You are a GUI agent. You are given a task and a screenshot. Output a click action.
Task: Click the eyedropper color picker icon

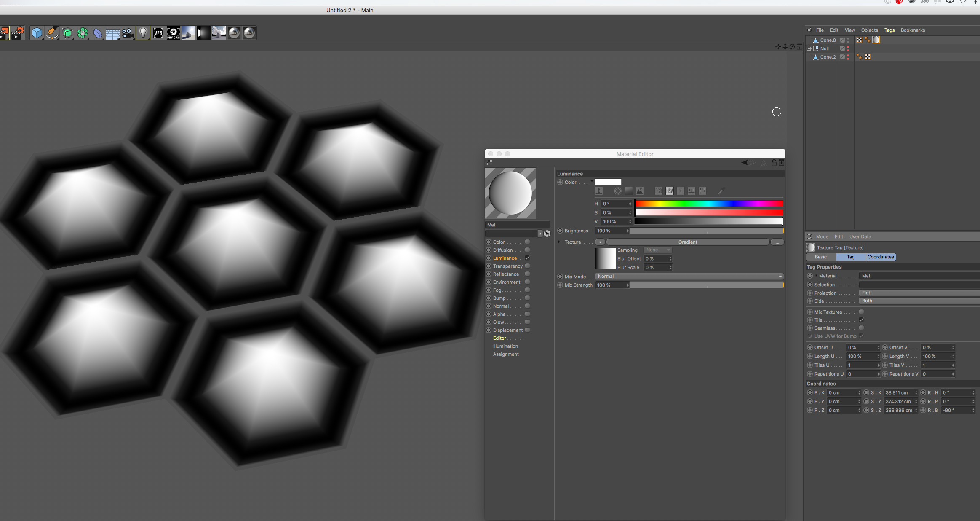(721, 191)
